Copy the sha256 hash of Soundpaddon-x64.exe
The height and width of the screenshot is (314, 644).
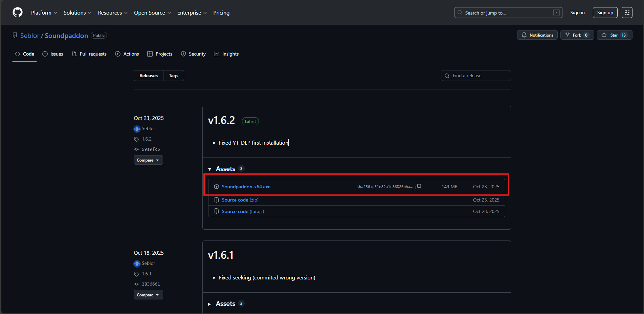click(418, 187)
